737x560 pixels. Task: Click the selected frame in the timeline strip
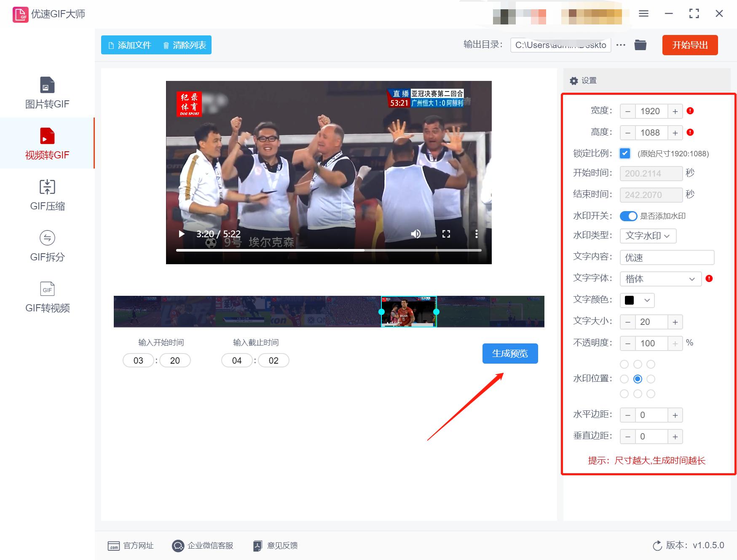click(x=408, y=312)
